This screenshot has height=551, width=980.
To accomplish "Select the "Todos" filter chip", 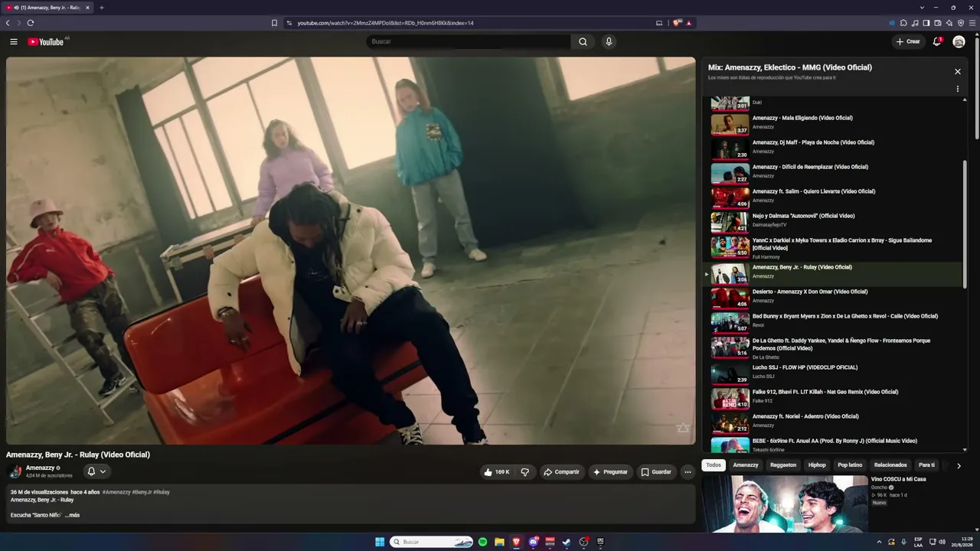I will 714,465.
